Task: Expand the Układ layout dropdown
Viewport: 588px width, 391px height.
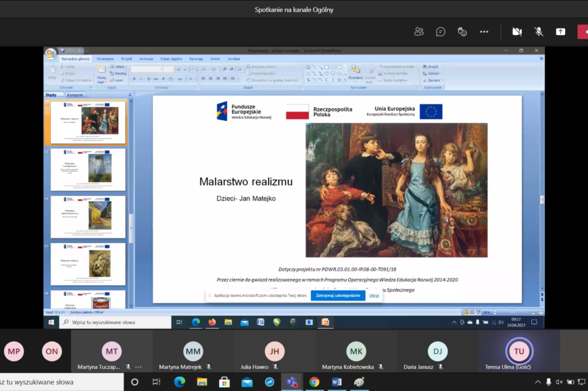Action: click(x=118, y=67)
